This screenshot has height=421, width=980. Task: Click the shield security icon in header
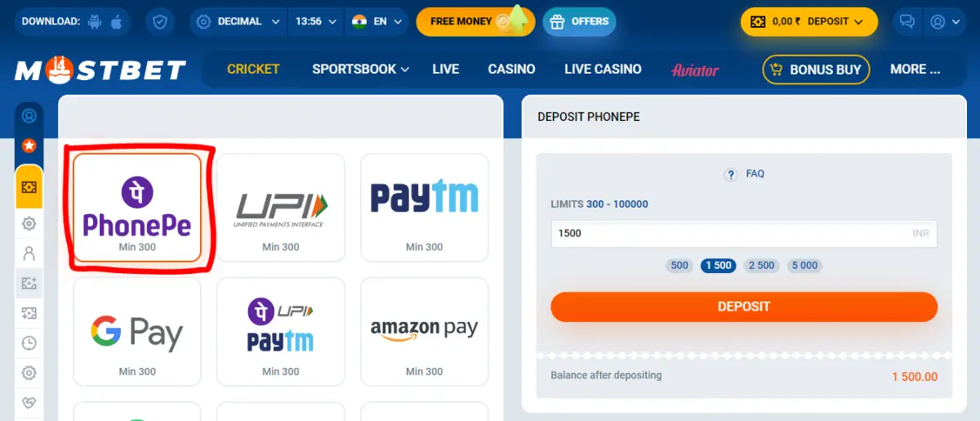coord(160,22)
